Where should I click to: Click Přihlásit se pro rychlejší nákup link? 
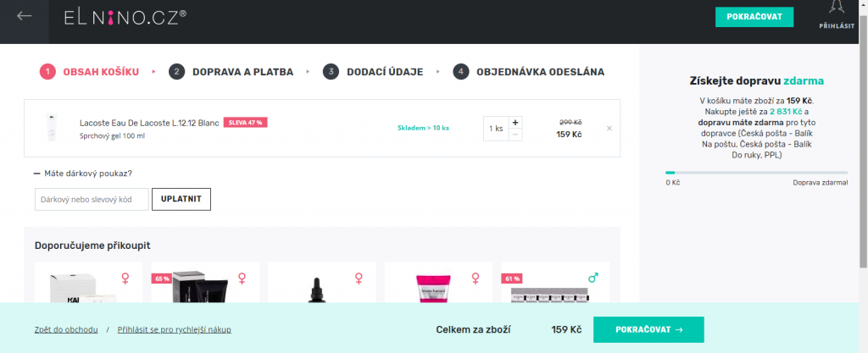point(175,330)
